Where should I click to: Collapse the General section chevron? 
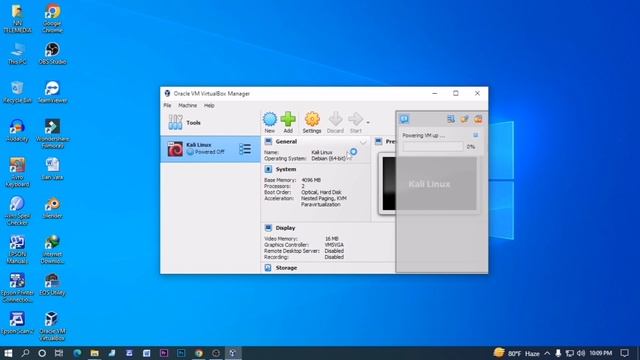click(363, 142)
